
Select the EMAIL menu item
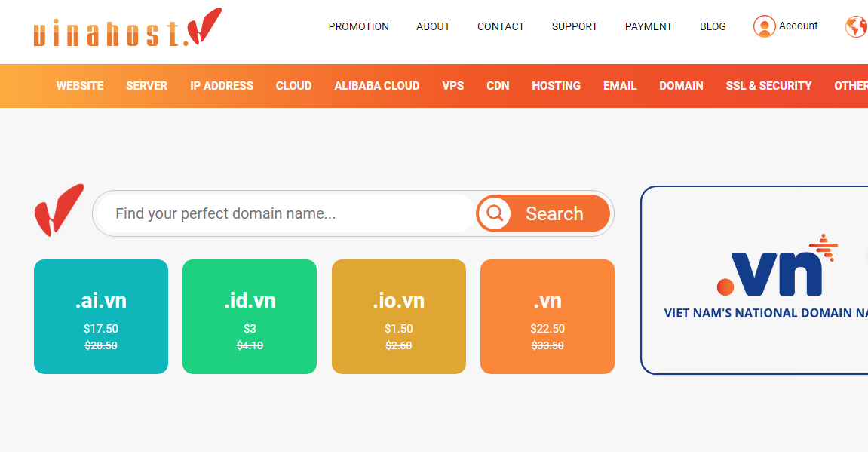619,86
